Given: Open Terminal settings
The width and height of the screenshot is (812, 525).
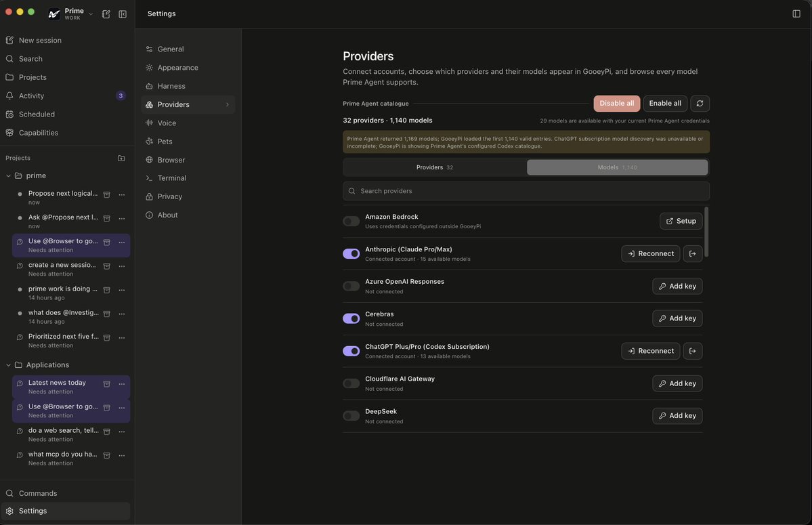Looking at the screenshot, I should point(188,177).
